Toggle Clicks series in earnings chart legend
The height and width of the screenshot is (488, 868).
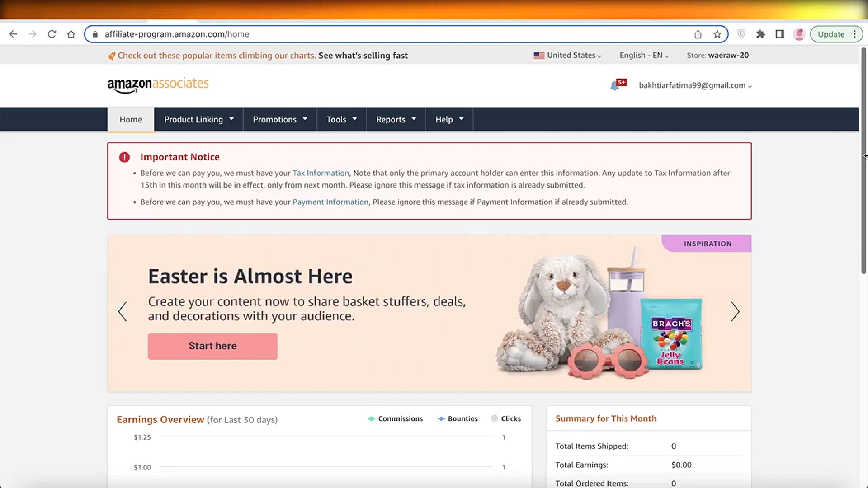click(506, 419)
